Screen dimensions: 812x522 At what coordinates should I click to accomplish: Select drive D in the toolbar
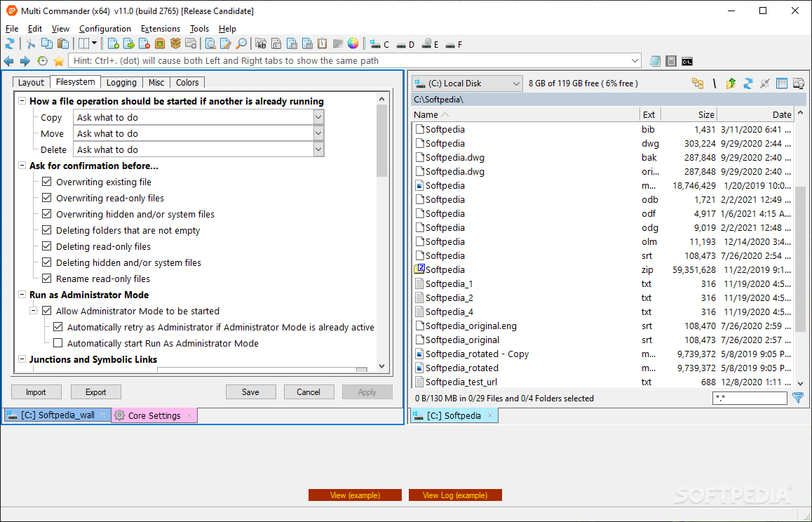[x=405, y=45]
